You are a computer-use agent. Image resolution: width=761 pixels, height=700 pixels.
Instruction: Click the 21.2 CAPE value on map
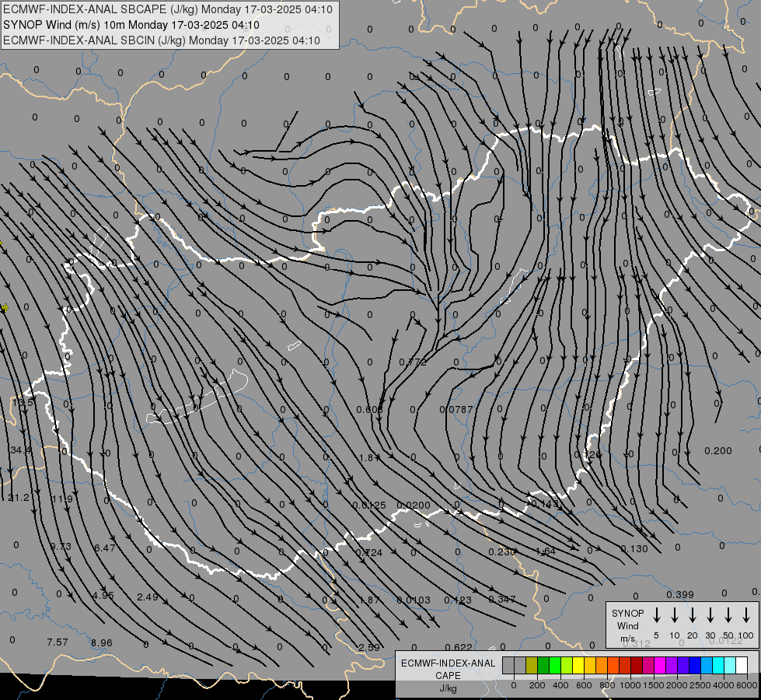pyautogui.click(x=19, y=498)
